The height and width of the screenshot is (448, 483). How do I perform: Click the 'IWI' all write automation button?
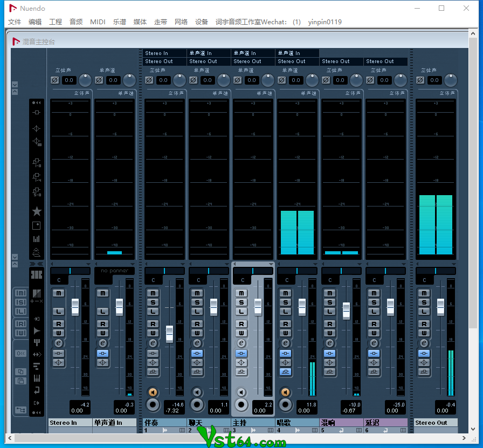click(20, 333)
